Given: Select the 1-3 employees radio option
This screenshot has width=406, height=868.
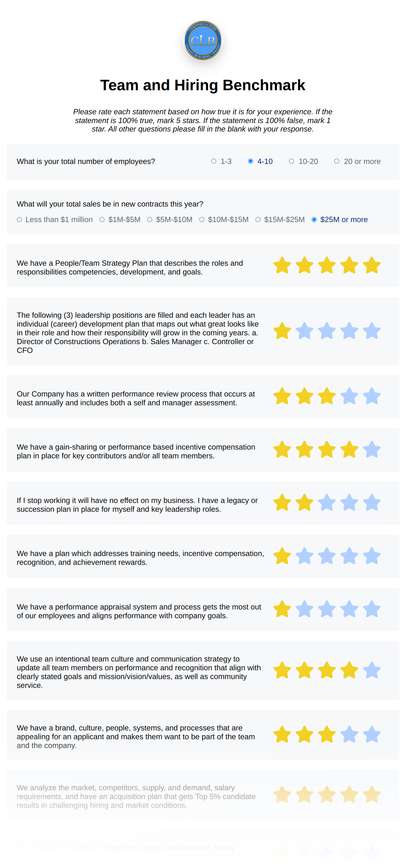Looking at the screenshot, I should tap(213, 161).
